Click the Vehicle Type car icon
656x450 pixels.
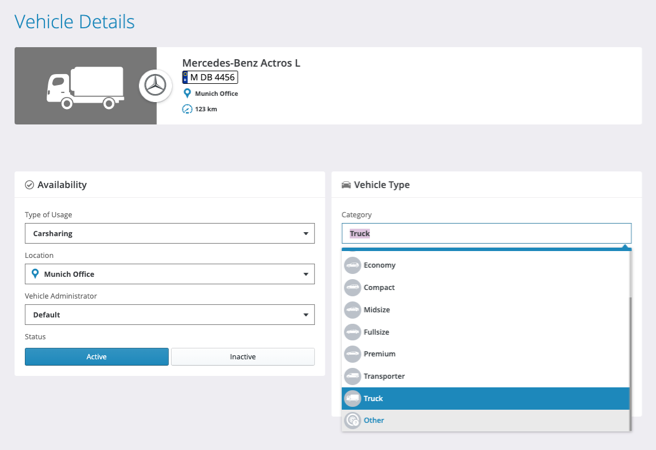coord(346,185)
